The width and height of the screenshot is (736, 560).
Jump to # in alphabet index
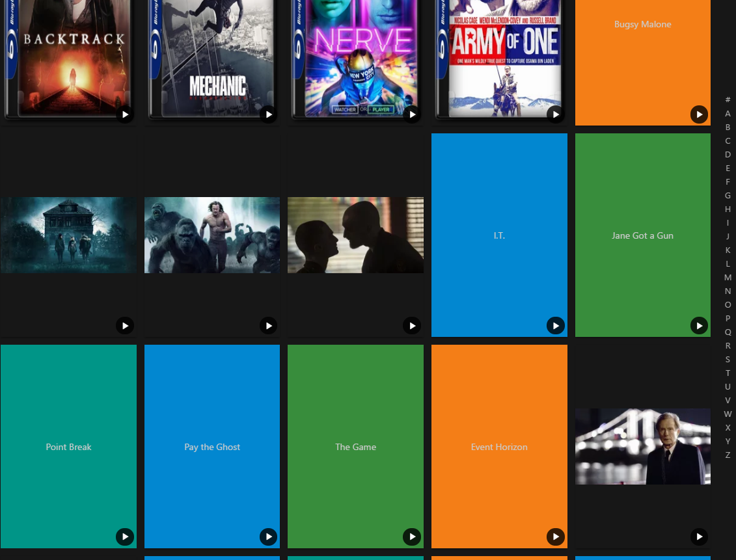pos(728,100)
